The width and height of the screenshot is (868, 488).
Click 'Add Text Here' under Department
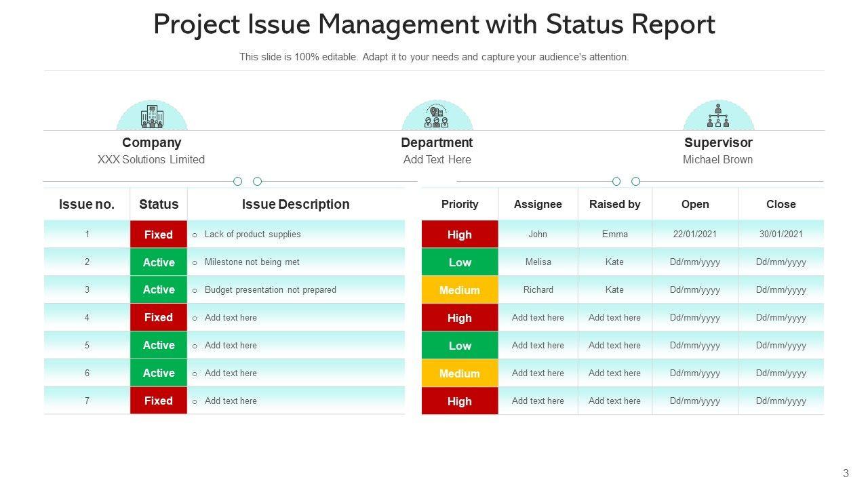point(437,160)
